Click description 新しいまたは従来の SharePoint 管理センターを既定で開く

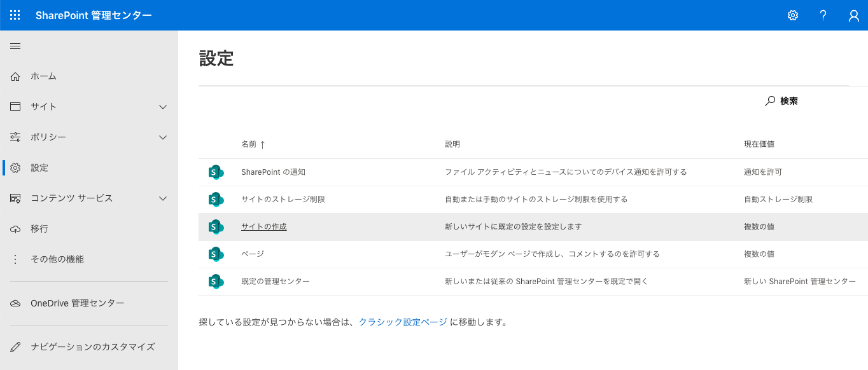point(546,282)
